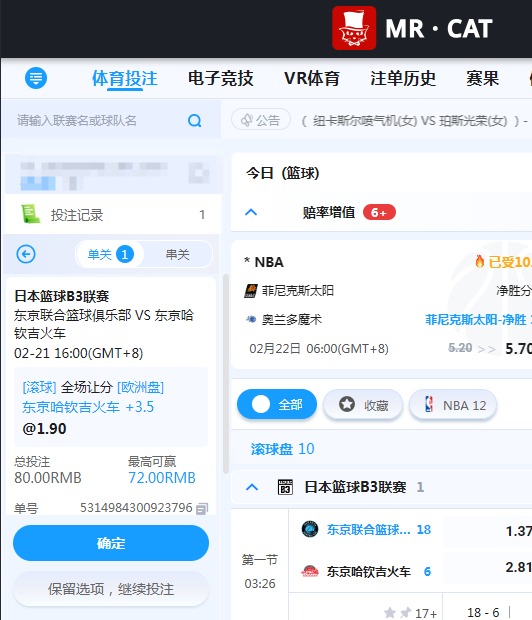Collapse the 赔率增值 section

[x=251, y=212]
